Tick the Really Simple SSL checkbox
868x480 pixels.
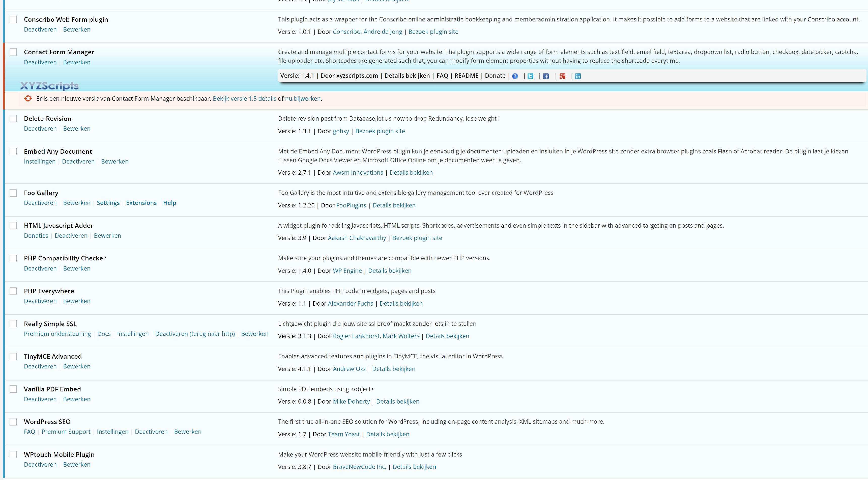(13, 324)
